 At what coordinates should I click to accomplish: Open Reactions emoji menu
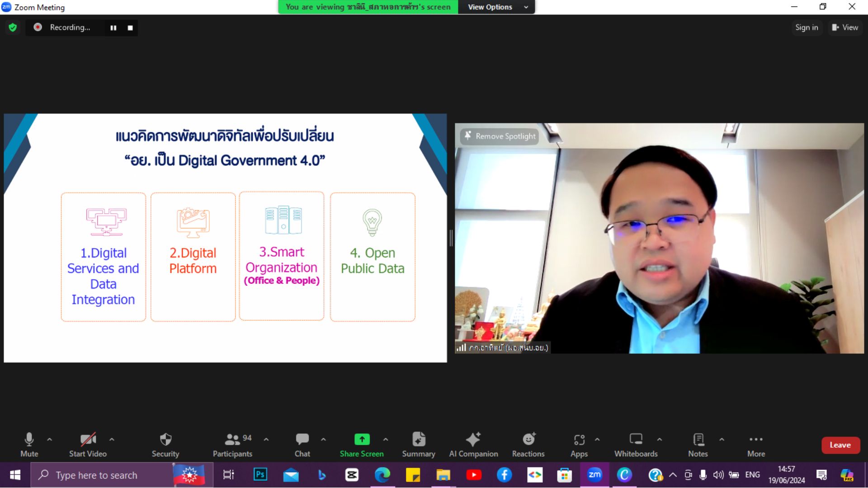point(528,440)
